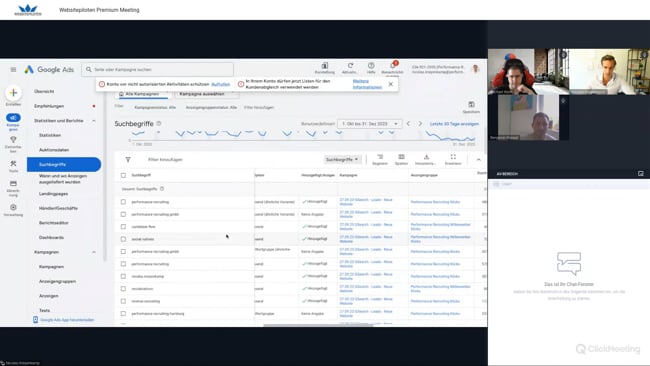
Task: Open Landingpages in the sidebar
Action: 53,194
